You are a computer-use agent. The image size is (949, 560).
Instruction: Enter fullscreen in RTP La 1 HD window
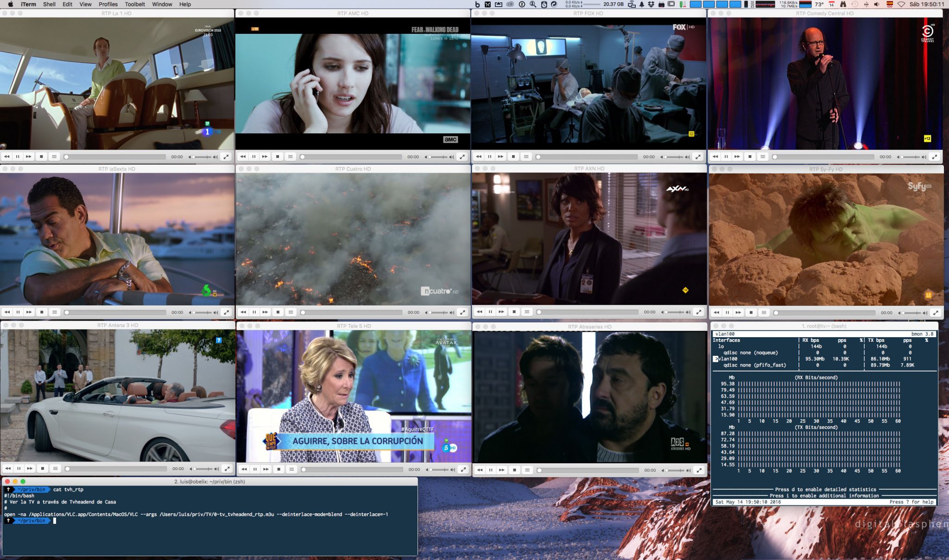coord(226,157)
